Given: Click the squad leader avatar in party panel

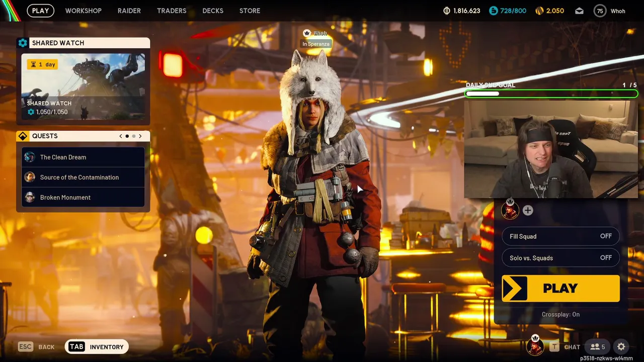Looking at the screenshot, I should click(x=510, y=210).
